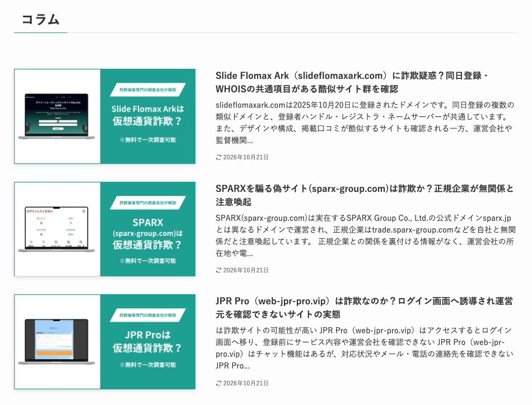Click the コラム section heading
The image size is (532, 405).
41,20
